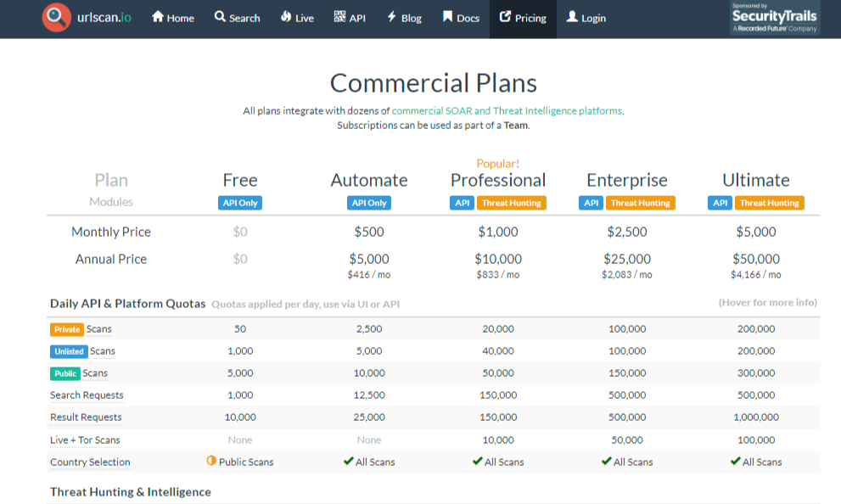Click the Blog lightning bolt icon

pos(391,17)
